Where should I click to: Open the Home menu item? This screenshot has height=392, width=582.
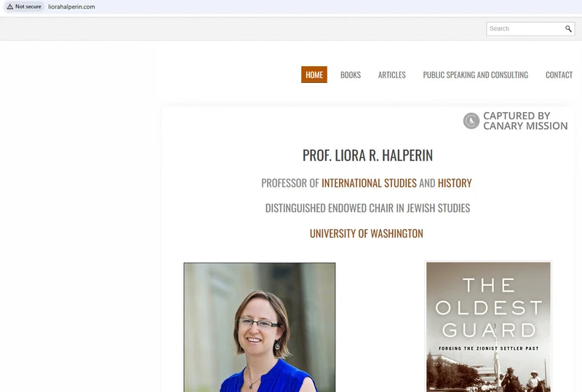click(314, 75)
